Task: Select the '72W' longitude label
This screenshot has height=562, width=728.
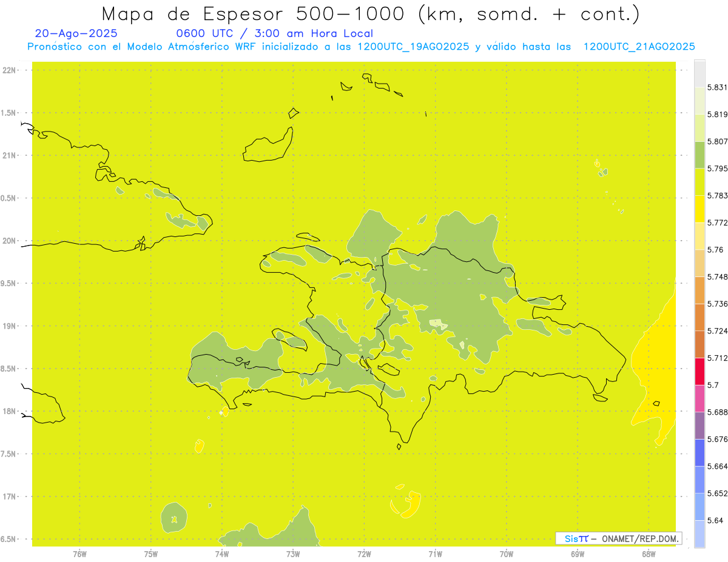Action: point(365,554)
